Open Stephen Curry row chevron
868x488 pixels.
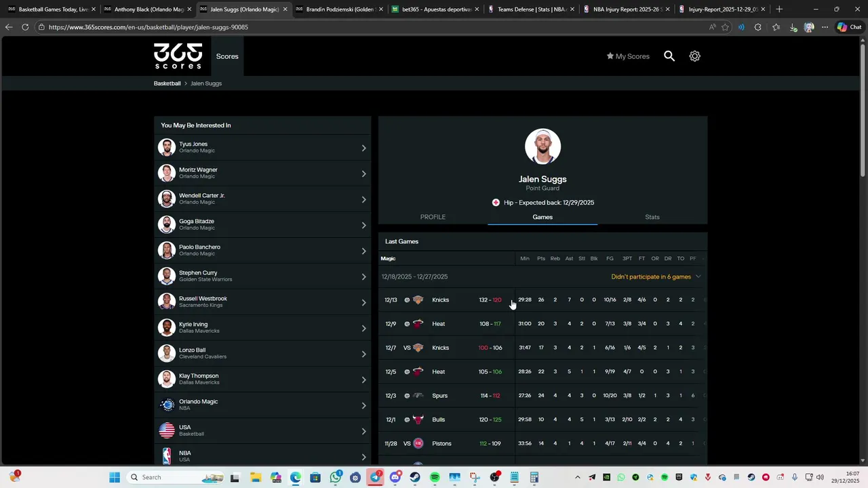[x=363, y=277]
